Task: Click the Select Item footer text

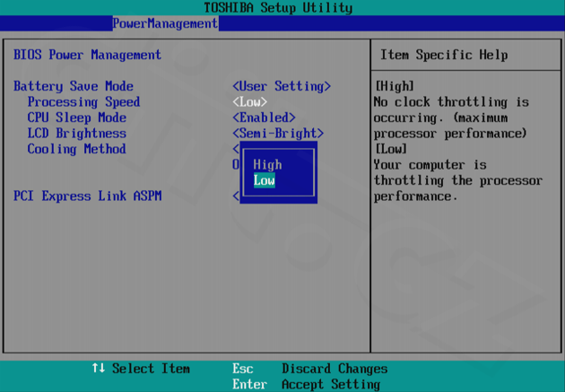Action: click(x=151, y=369)
